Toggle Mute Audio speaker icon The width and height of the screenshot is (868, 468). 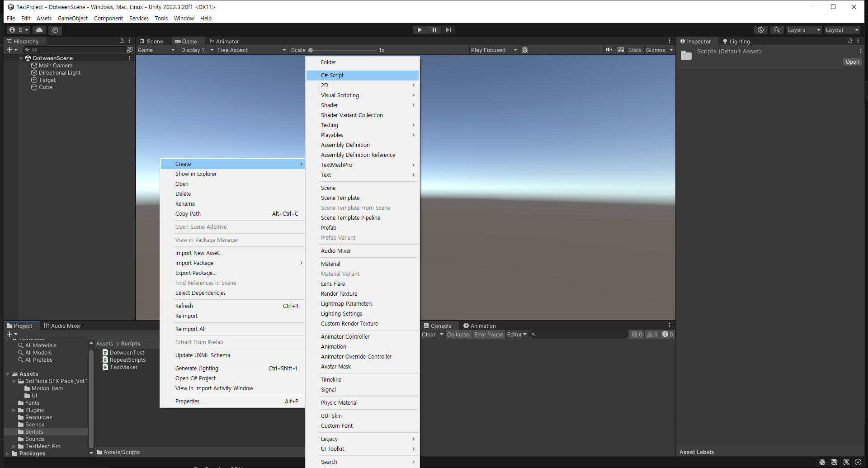tap(609, 50)
